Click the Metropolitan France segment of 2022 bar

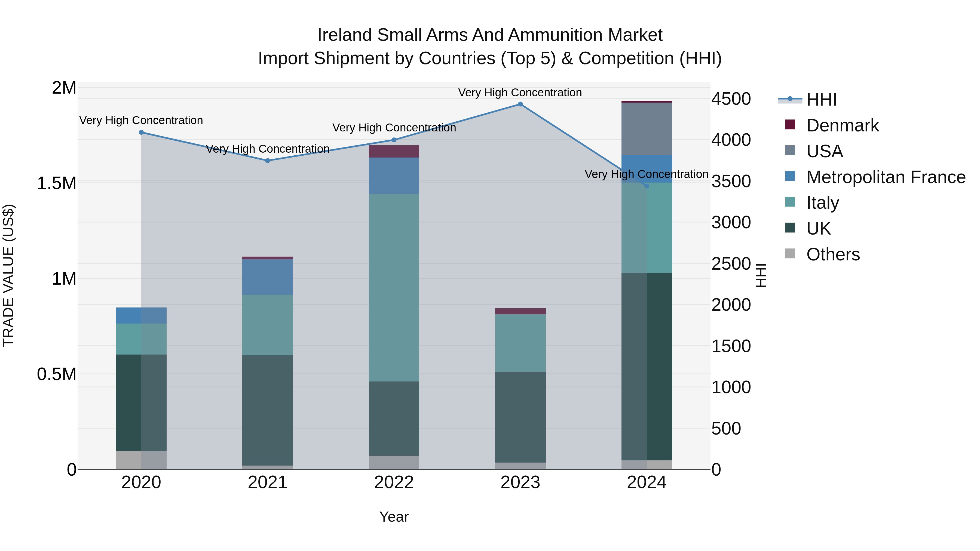[x=394, y=176]
